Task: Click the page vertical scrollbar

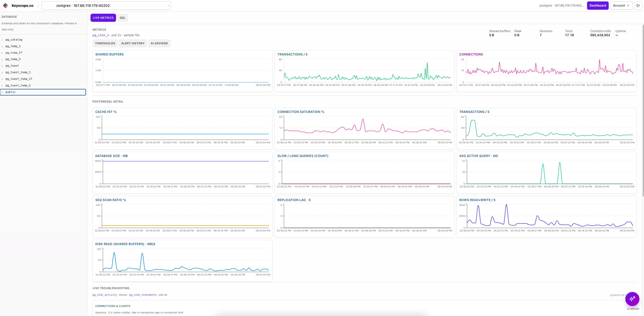Action: (x=643, y=110)
